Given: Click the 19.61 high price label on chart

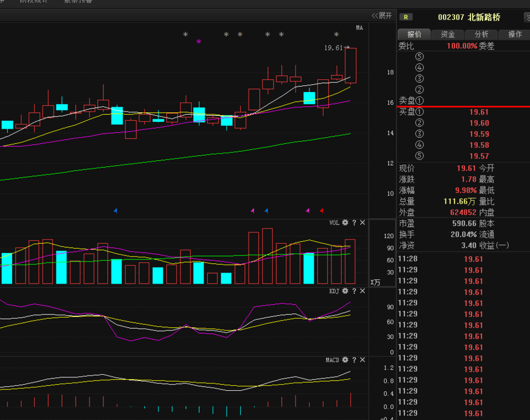Looking at the screenshot, I should (x=333, y=48).
